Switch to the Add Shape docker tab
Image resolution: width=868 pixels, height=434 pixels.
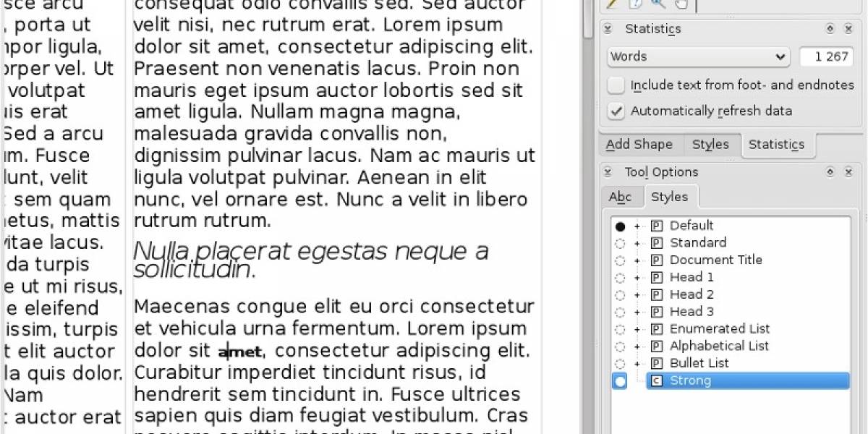click(x=639, y=145)
